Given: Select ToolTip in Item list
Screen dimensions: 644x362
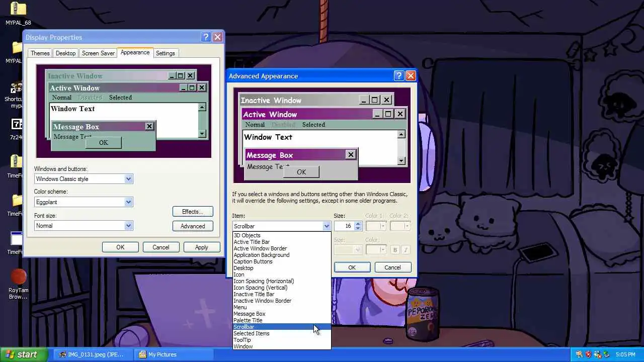Looking at the screenshot, I should coord(282,340).
